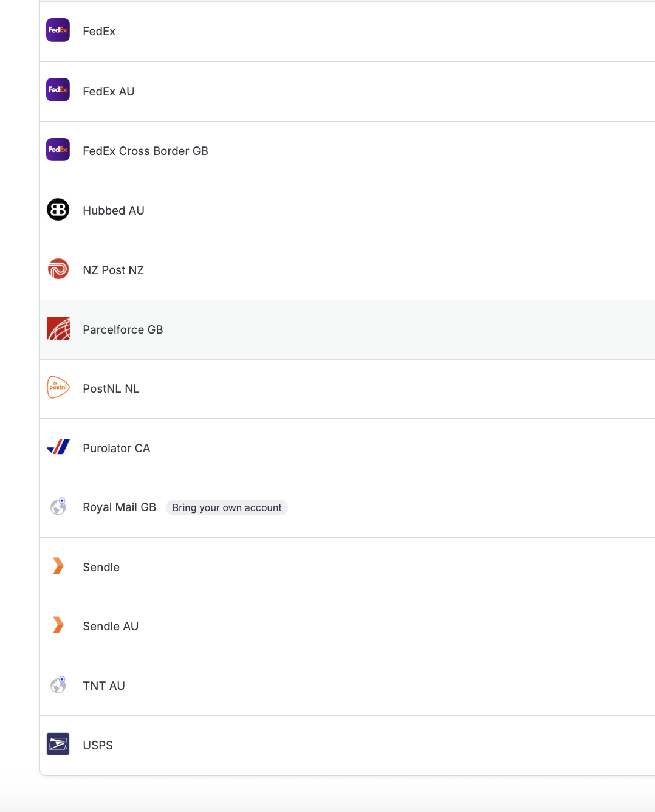
Task: Click the USPS eagle logo
Action: point(58,744)
